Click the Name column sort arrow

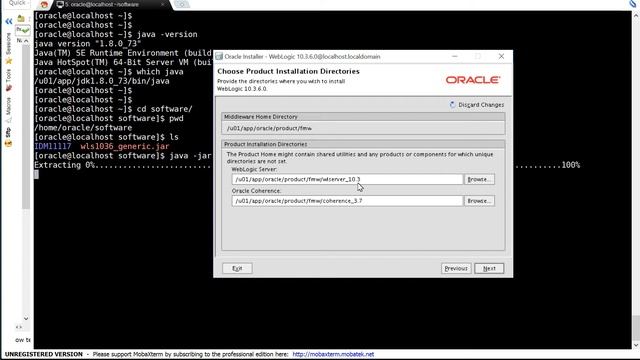[26, 41]
